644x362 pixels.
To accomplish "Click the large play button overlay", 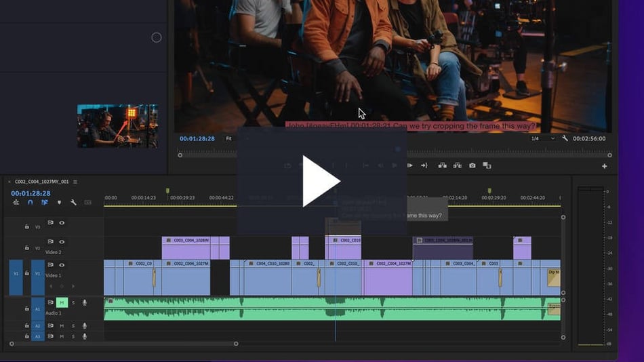I will [321, 181].
